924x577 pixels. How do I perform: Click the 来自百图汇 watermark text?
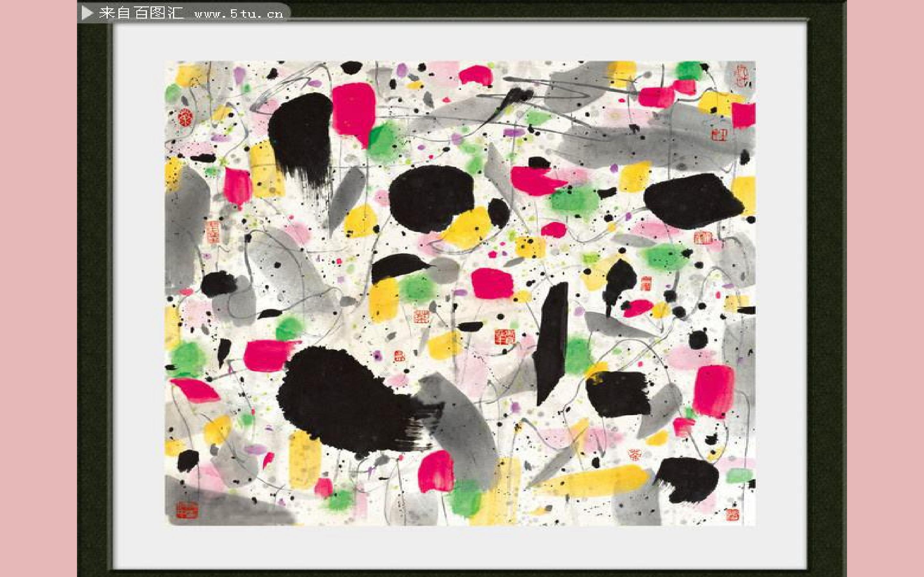tap(141, 13)
